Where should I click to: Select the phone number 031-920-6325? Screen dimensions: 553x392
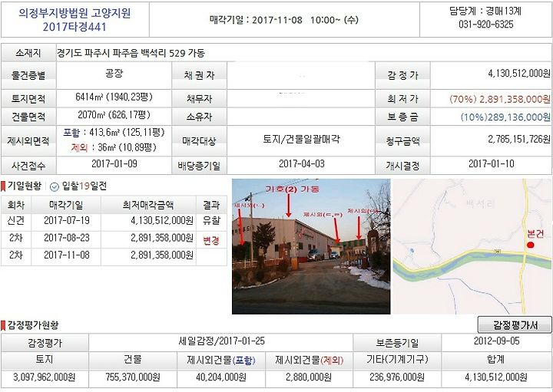point(485,25)
